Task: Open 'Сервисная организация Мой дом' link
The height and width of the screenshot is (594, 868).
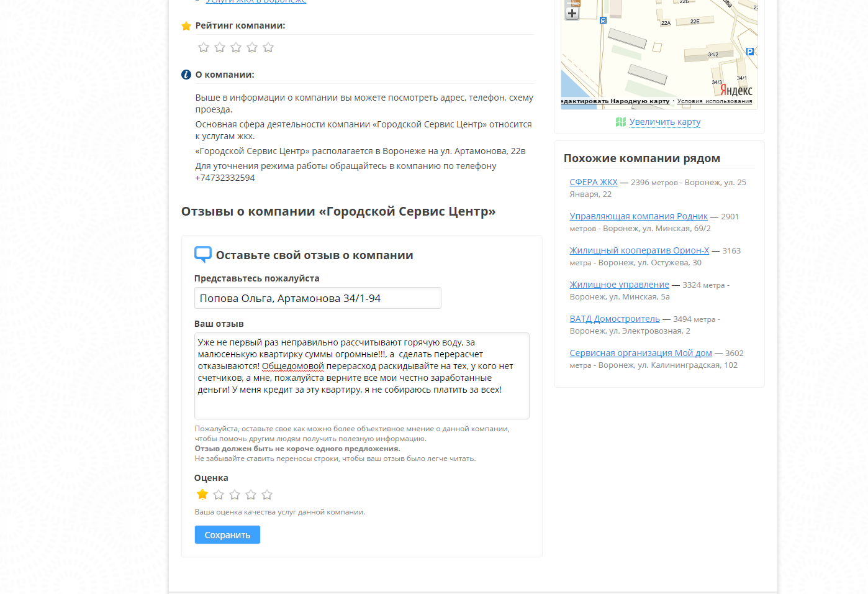Action: 641,353
